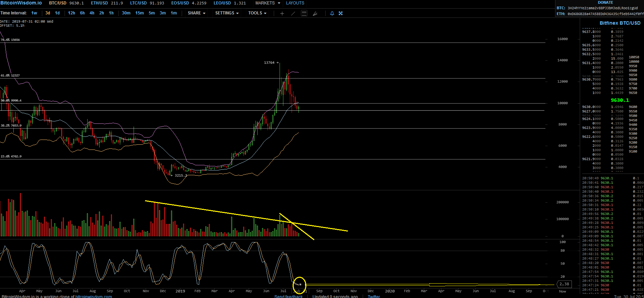The image size is (644, 298).
Task: Open the LAYOUTS menu item
Action: tap(295, 3)
